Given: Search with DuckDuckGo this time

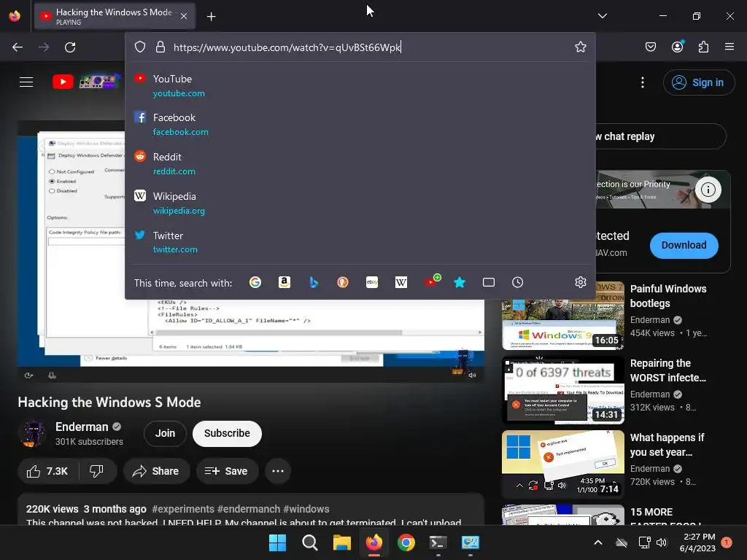Looking at the screenshot, I should click(343, 282).
